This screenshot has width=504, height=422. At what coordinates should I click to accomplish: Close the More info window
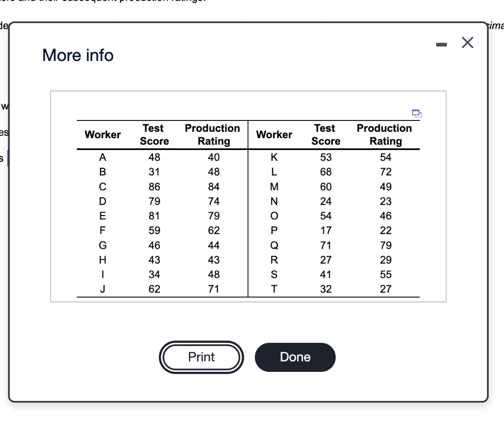coord(467,43)
